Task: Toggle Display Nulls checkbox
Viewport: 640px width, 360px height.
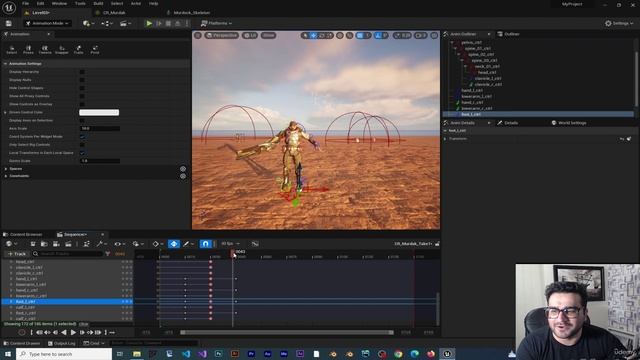Action: [x=82, y=80]
